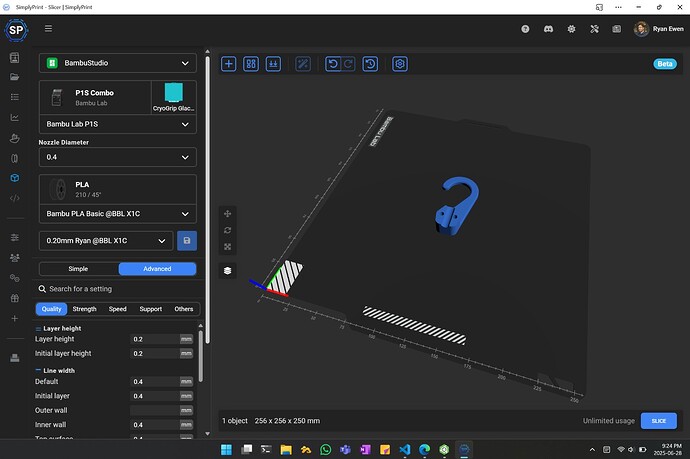Open the gift box sidebar icon
This screenshot has width=690, height=459.
(15, 298)
